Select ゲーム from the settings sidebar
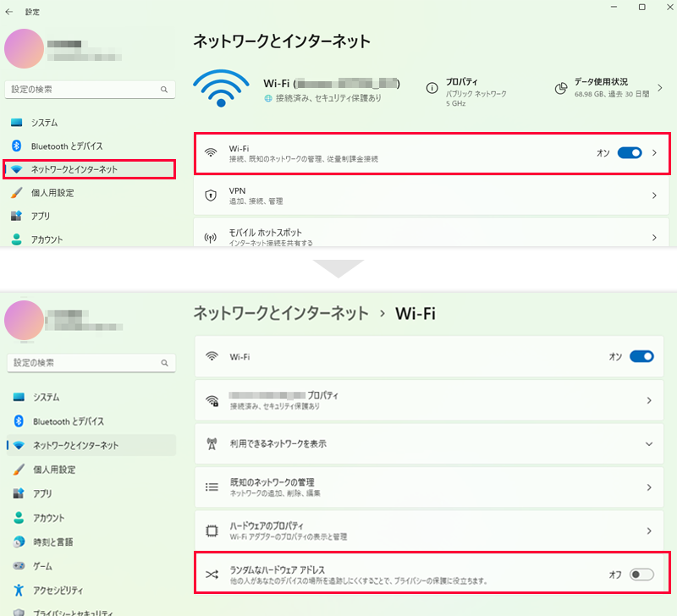Viewport: 677px width, 616px height. (x=44, y=565)
